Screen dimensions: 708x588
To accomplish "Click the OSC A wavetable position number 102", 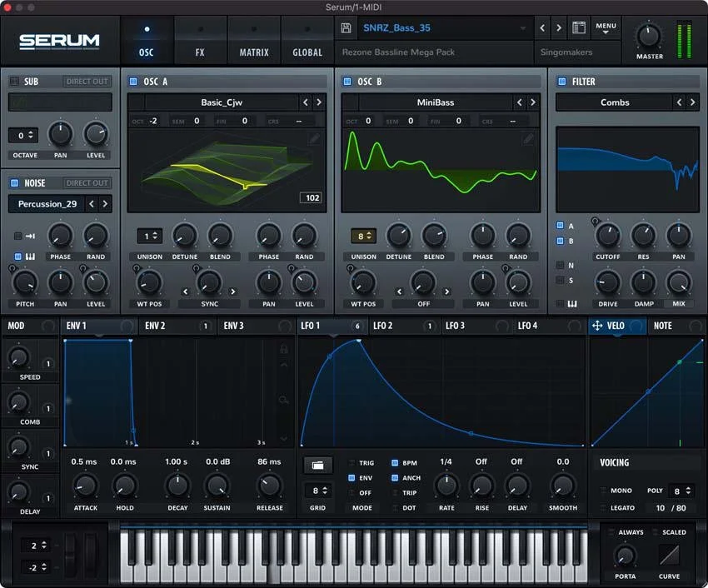I will click(312, 198).
